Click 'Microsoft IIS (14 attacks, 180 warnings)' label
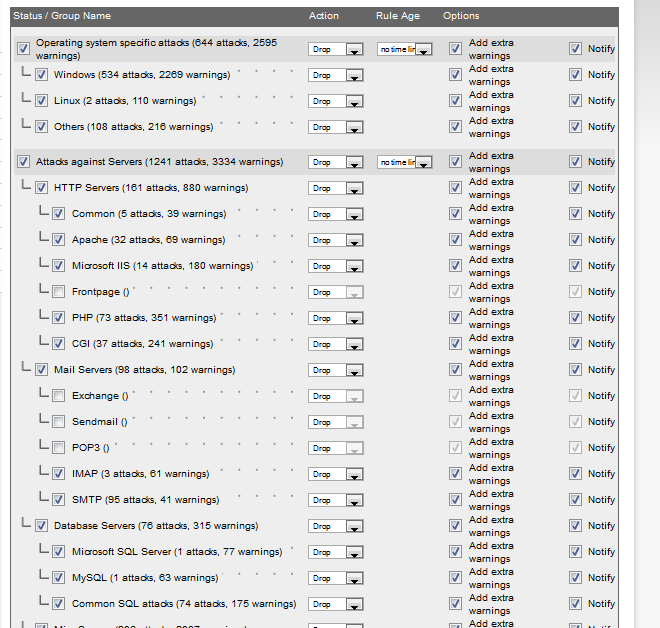 click(x=162, y=266)
